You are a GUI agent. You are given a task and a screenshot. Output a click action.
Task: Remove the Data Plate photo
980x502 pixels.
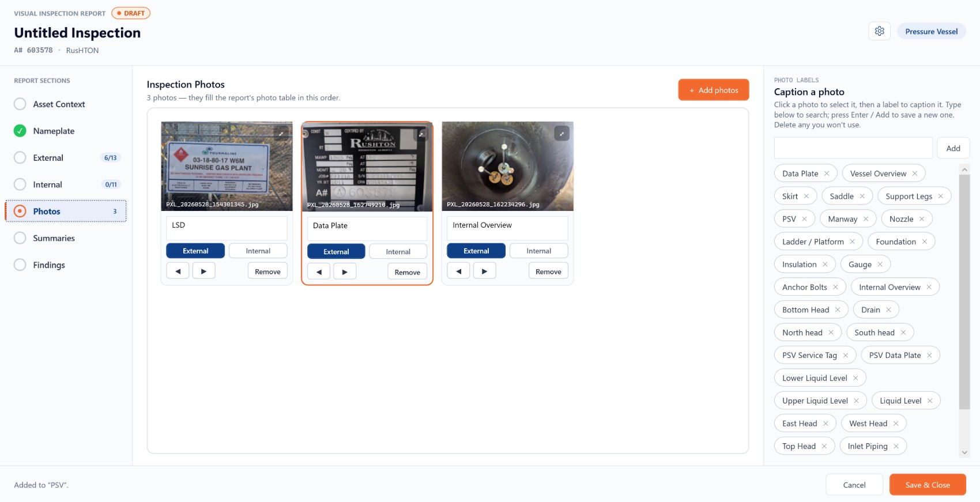click(408, 271)
